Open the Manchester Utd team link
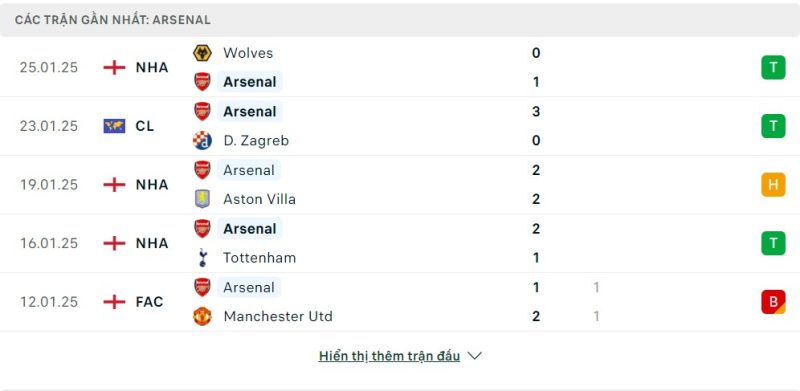 coord(278,316)
